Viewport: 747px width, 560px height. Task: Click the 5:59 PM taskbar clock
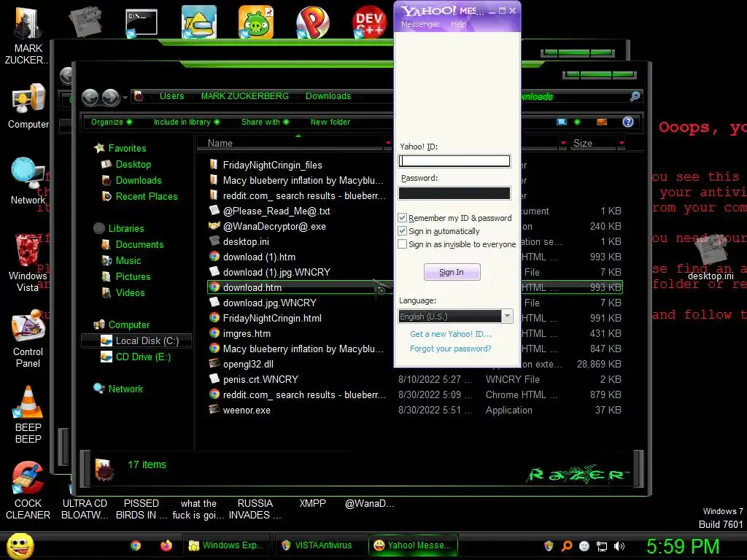pos(683,546)
